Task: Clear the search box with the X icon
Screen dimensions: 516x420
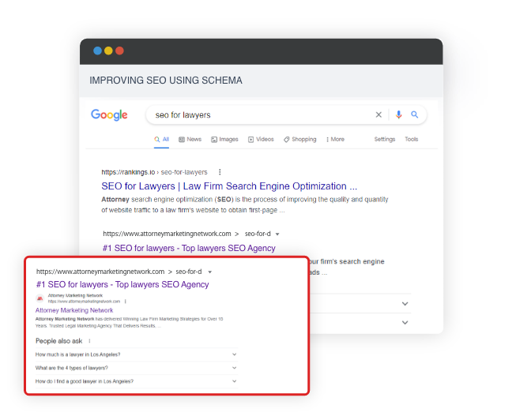Action: point(379,115)
